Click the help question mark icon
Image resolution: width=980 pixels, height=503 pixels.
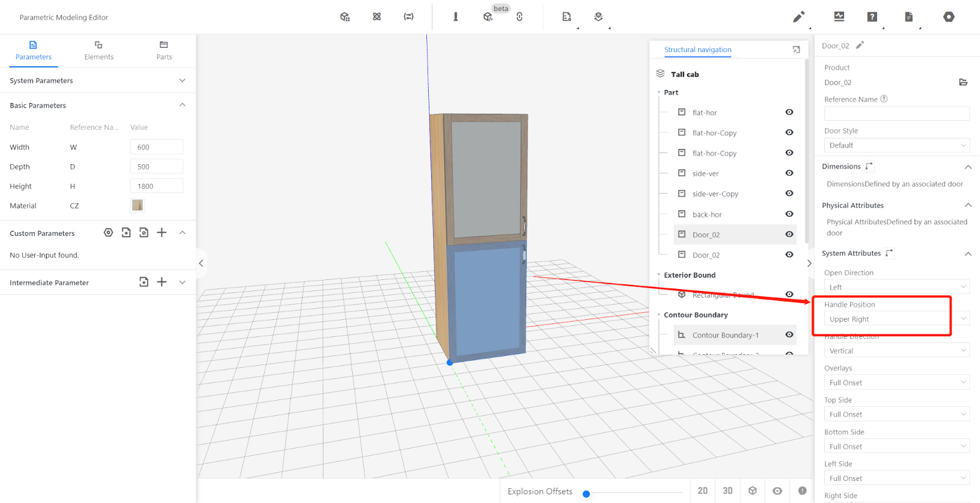click(872, 17)
